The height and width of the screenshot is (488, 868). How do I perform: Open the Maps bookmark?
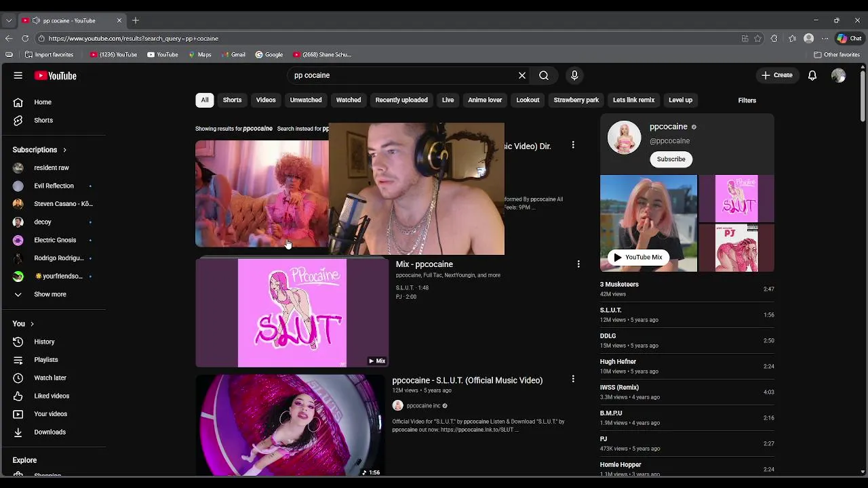point(200,55)
